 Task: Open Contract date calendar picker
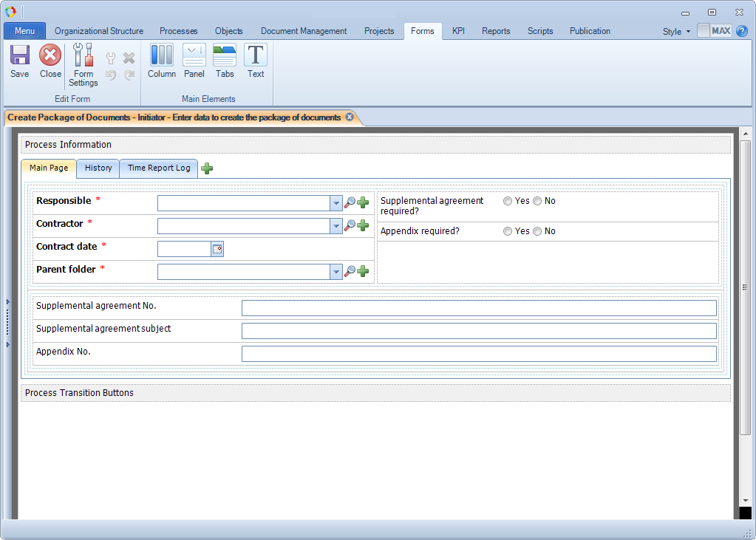point(217,249)
